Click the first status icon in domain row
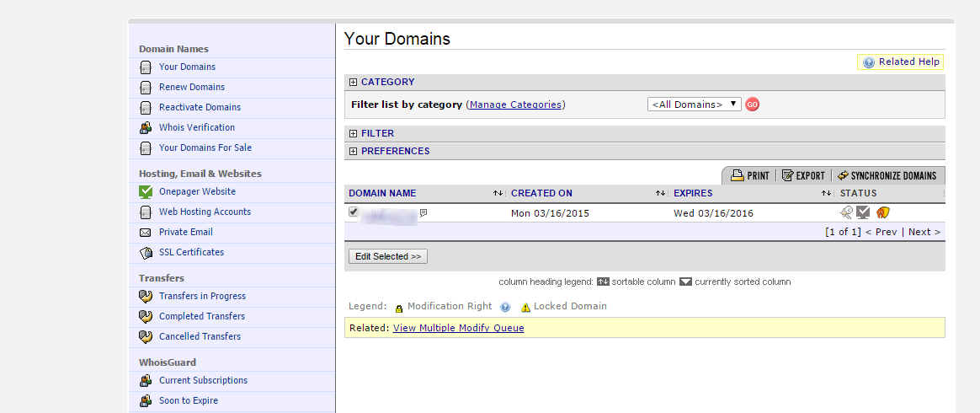 click(x=846, y=213)
